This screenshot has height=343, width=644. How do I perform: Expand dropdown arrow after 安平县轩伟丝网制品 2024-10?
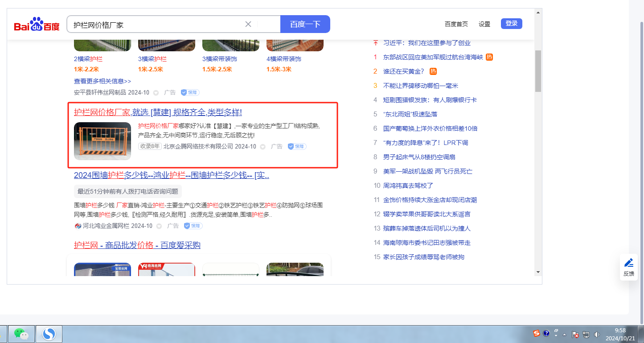(156, 93)
